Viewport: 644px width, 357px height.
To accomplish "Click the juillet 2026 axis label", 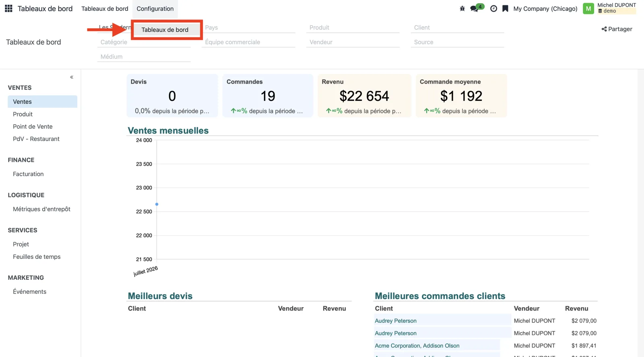I will 146,271.
